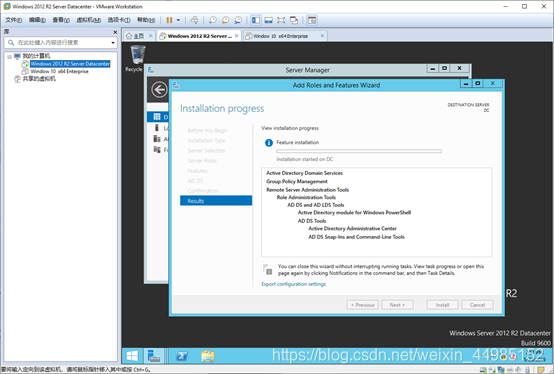Open the 选项卡 menu
554x374 pixels.
point(119,20)
